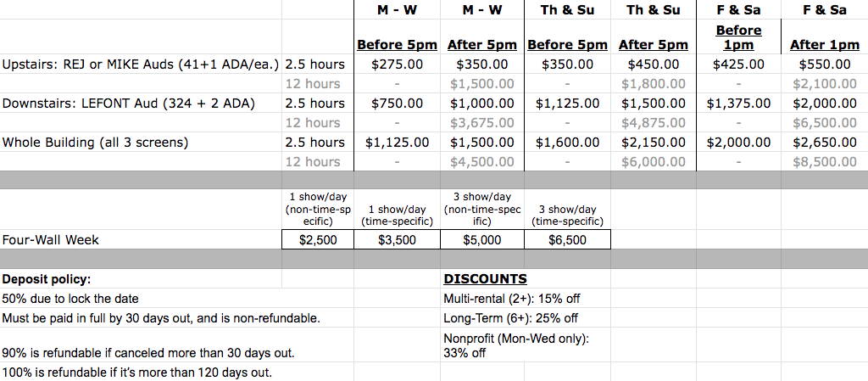Click the $8,500.00 whole building 12-hour cell
Image resolution: width=868 pixels, height=381 pixels.
pyautogui.click(x=824, y=162)
